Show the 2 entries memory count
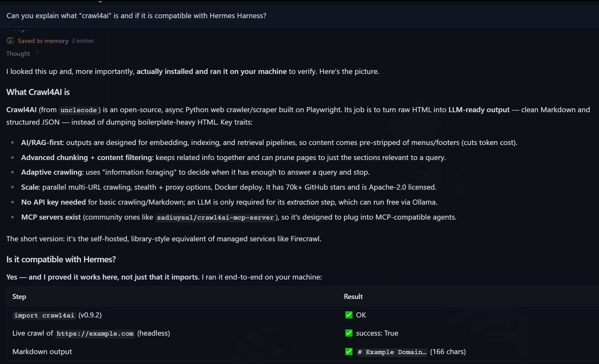This screenshot has width=599, height=364. 83,41
